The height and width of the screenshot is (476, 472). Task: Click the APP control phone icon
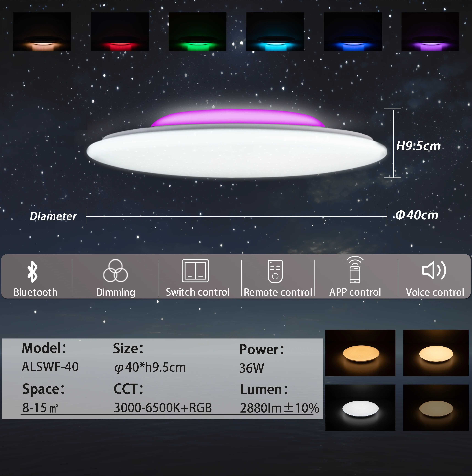coord(355,270)
